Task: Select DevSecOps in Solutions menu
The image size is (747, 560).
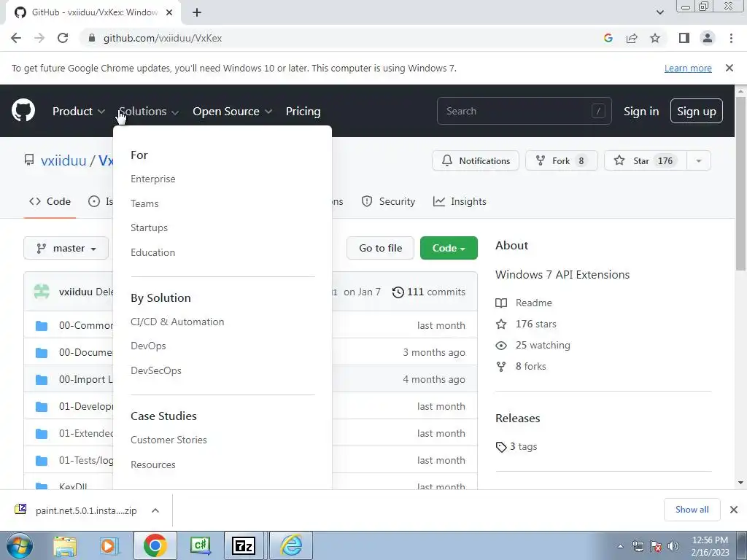Action: (156, 370)
